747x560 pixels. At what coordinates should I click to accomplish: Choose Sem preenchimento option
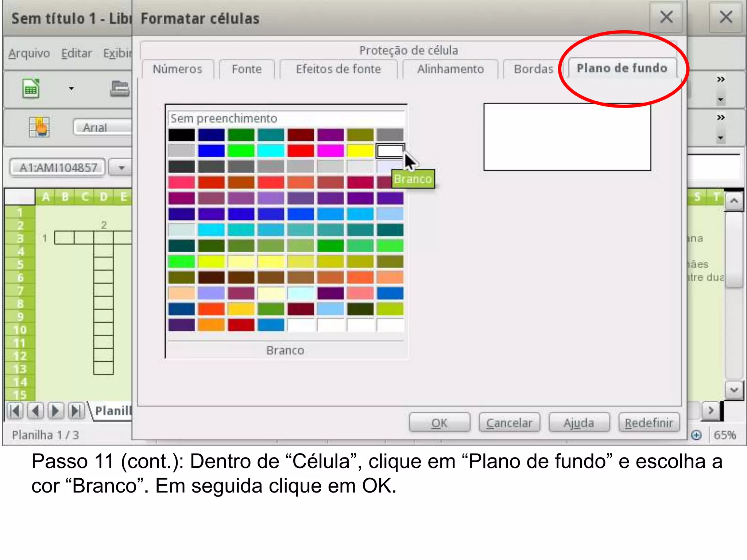click(x=286, y=118)
